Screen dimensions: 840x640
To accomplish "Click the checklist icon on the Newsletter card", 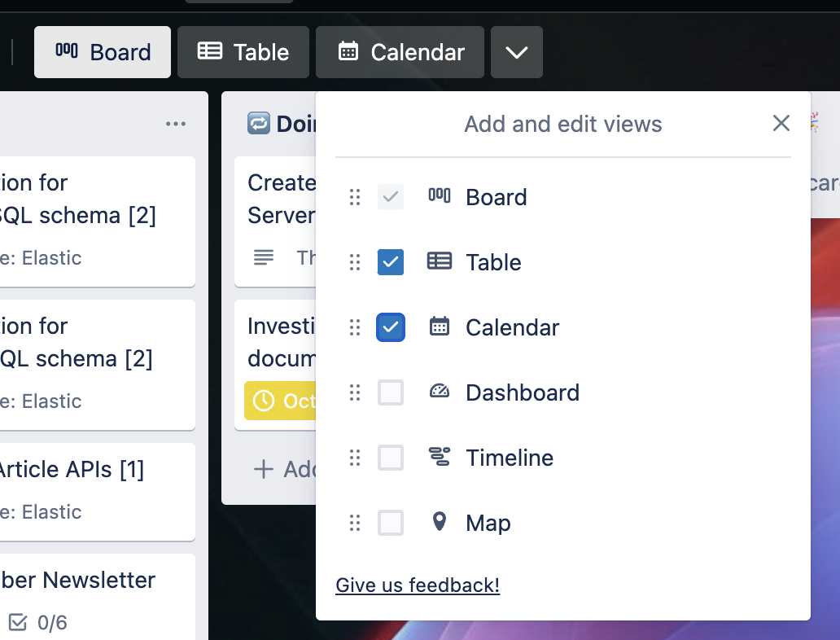I will (x=20, y=623).
